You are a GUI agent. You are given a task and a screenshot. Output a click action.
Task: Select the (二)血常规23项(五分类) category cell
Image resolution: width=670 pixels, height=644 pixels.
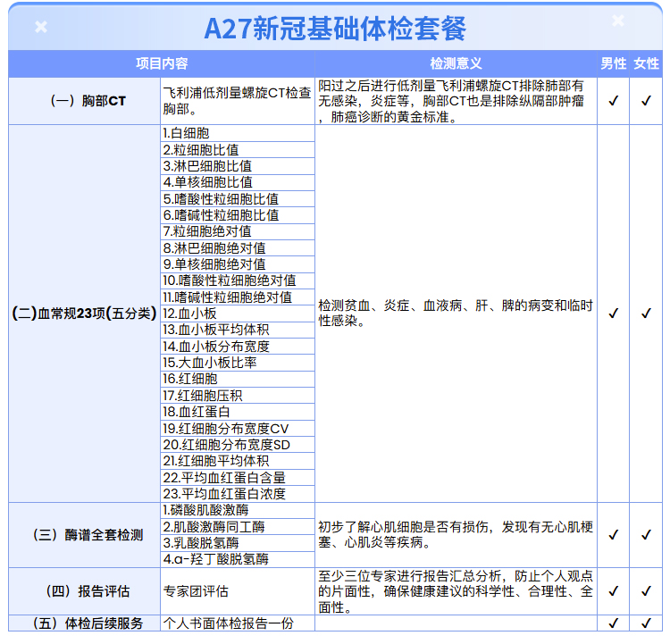84,314
